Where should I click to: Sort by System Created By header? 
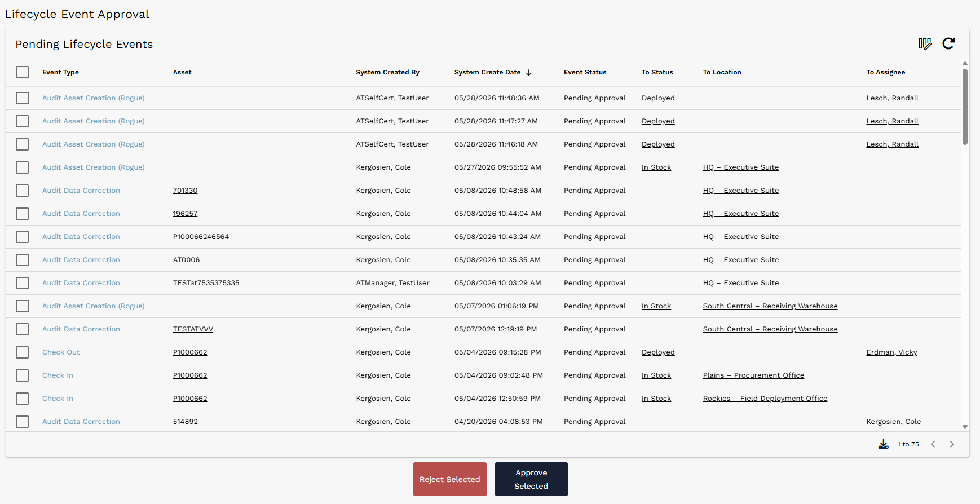(387, 72)
